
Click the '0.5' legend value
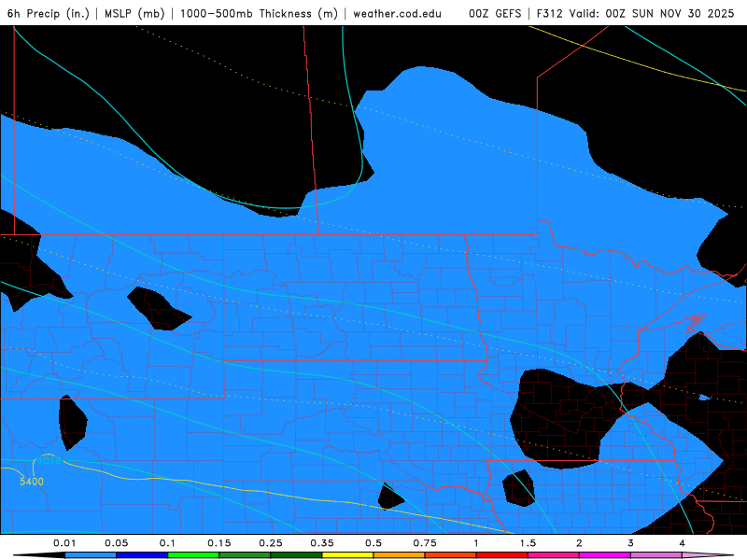pyautogui.click(x=373, y=543)
